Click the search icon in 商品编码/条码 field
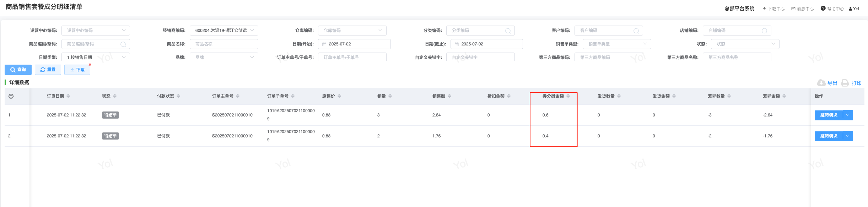 click(x=123, y=44)
